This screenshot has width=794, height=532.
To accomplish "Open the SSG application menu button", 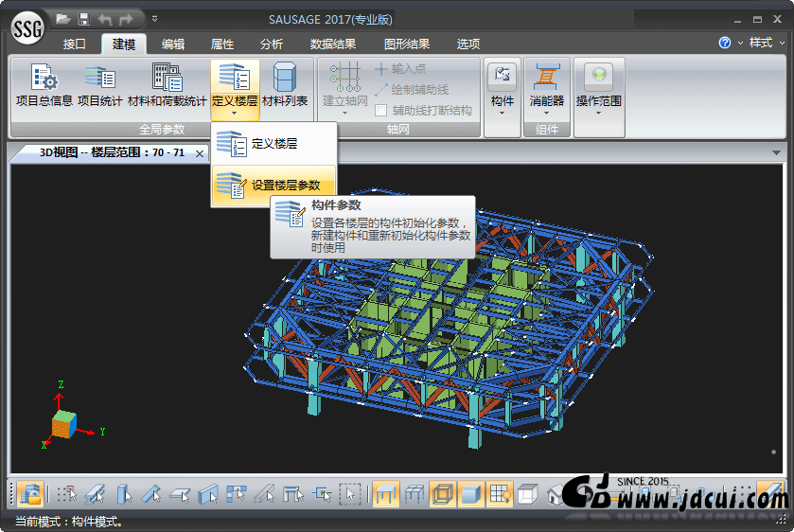I will click(x=27, y=27).
